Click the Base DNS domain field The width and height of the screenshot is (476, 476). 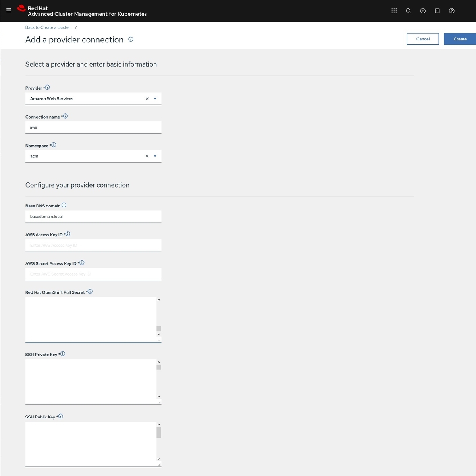(93, 217)
